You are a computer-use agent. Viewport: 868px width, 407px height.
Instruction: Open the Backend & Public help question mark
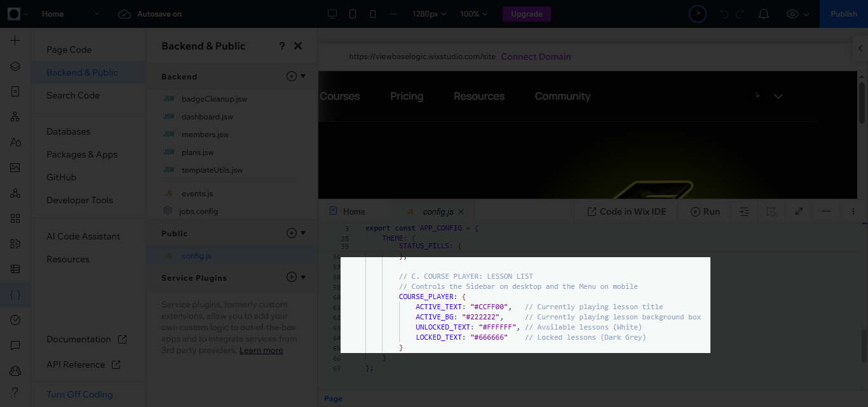click(282, 46)
